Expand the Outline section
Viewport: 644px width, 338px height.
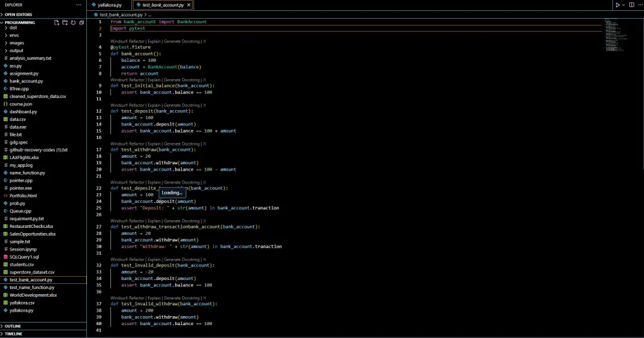(43, 326)
